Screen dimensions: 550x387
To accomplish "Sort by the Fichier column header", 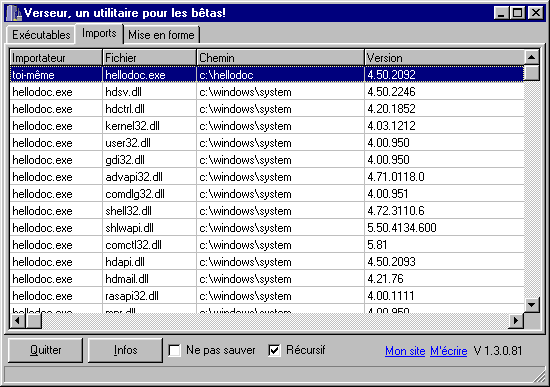I will pyautogui.click(x=149, y=58).
